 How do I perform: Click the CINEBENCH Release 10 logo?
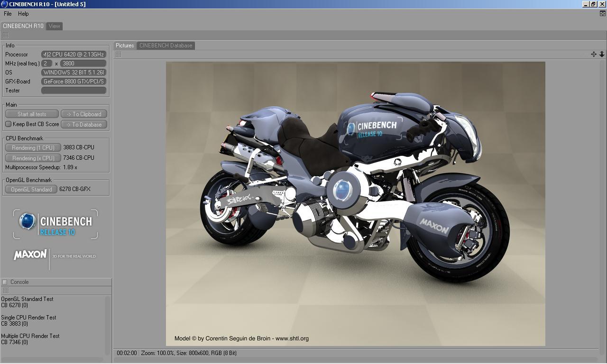[55, 224]
